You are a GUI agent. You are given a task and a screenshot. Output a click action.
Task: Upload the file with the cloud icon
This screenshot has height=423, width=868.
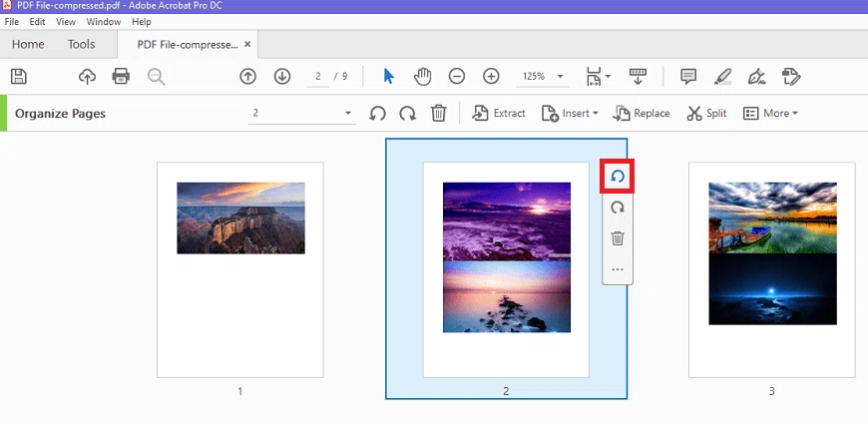coord(87,77)
